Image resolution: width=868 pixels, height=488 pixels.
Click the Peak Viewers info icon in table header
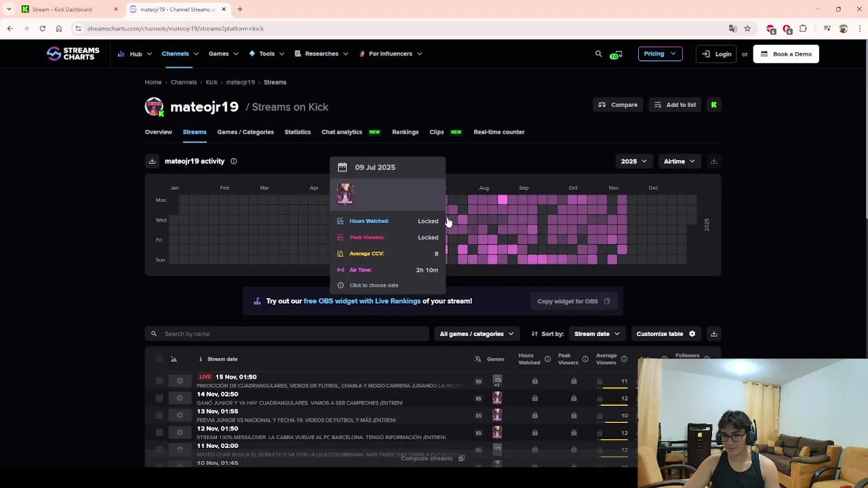585,359
